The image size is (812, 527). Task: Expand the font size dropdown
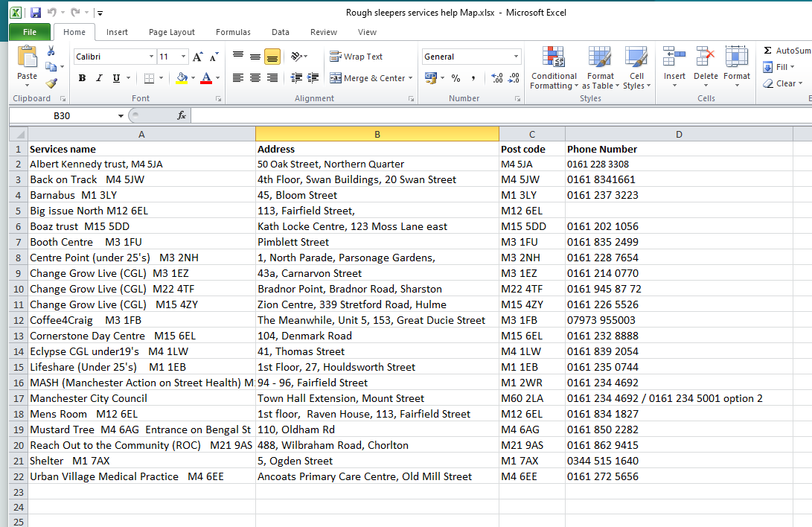pyautogui.click(x=183, y=57)
